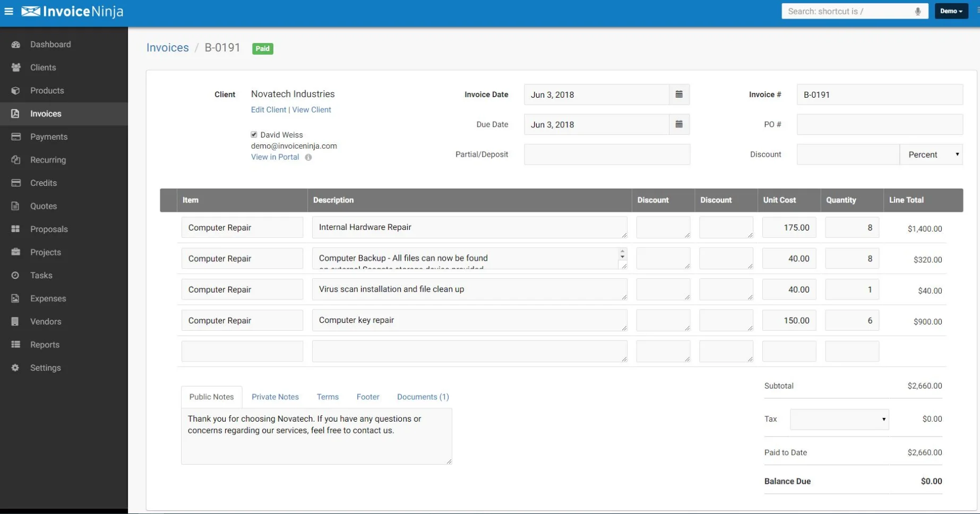Image resolution: width=980 pixels, height=514 pixels.
Task: Click the View in Portal info icon
Action: tap(308, 157)
